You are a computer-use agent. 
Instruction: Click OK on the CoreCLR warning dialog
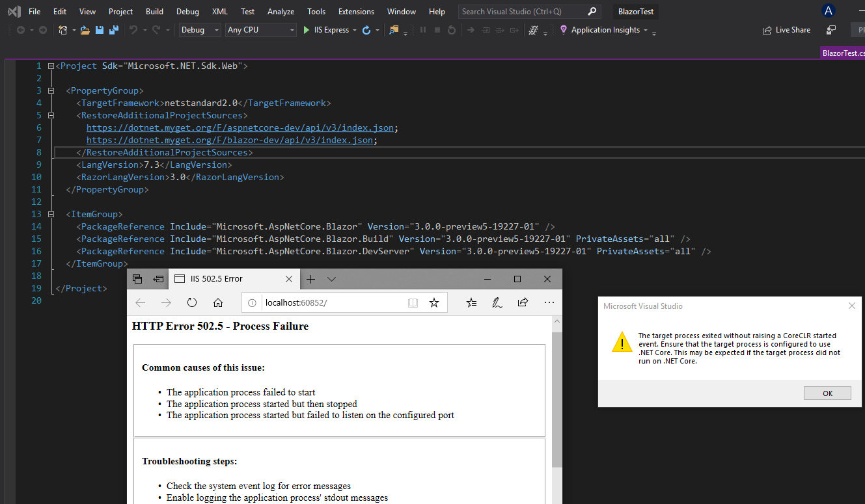827,393
